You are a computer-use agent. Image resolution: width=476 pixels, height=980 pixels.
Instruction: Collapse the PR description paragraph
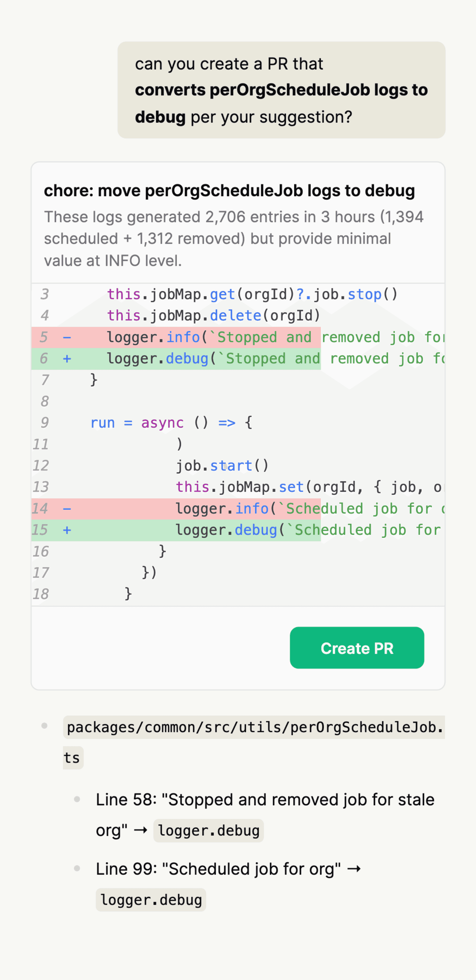(x=234, y=238)
